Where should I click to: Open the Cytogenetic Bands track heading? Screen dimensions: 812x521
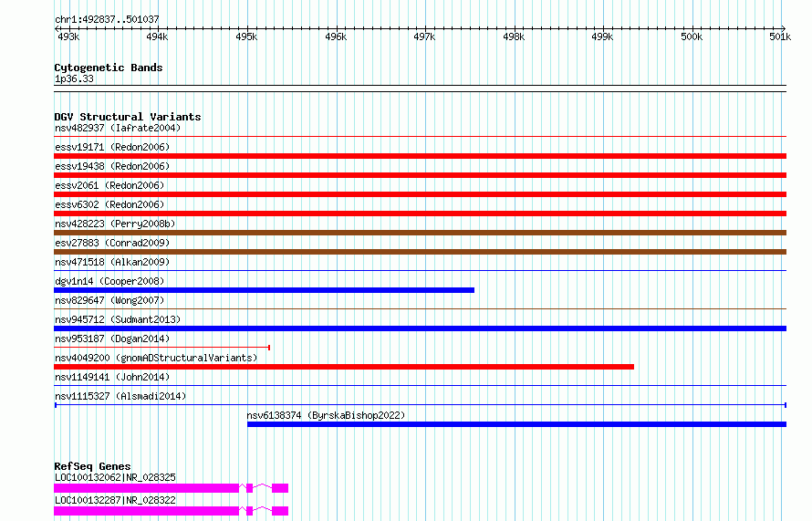(x=109, y=68)
